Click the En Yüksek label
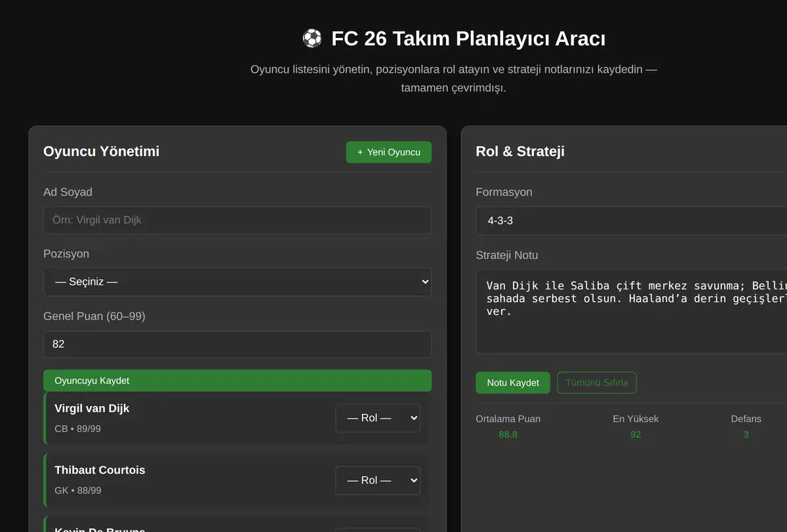Viewport: 787px width, 532px height. pyautogui.click(x=636, y=419)
